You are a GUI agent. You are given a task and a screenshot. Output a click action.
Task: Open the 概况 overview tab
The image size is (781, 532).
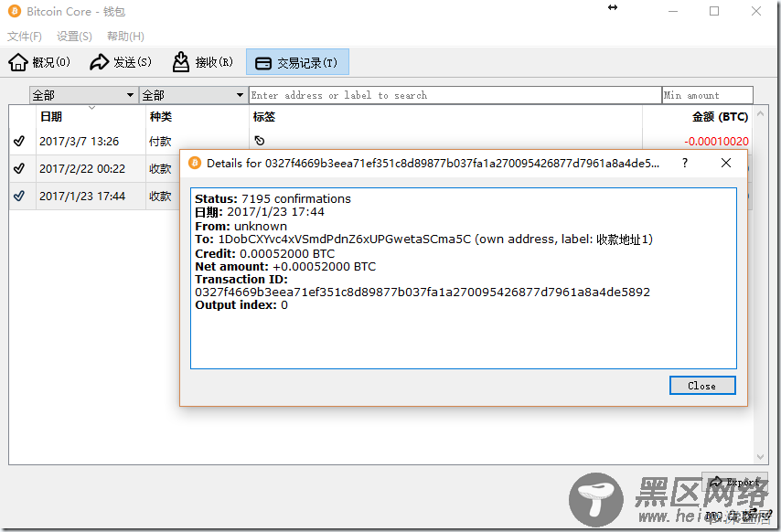coord(39,62)
